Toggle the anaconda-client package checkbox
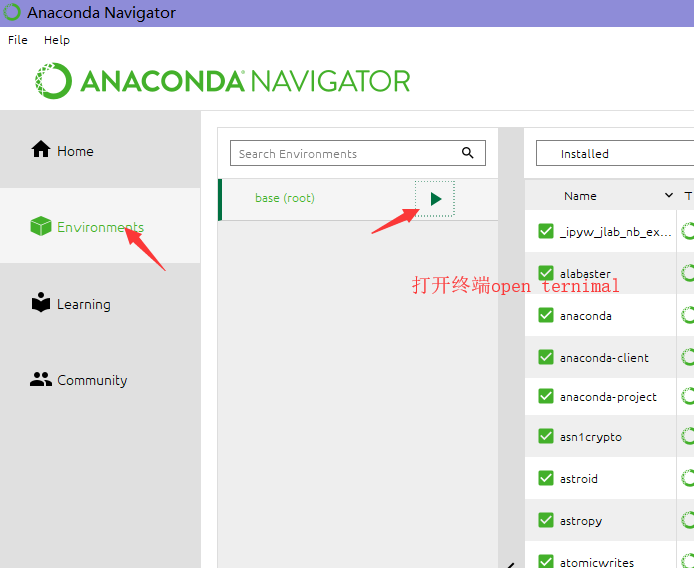694x568 pixels. pyautogui.click(x=546, y=357)
